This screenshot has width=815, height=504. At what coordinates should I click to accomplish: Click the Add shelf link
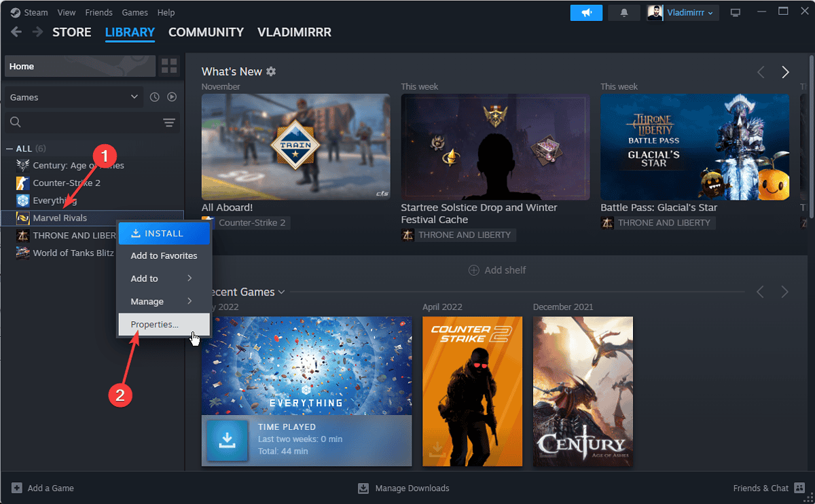tap(497, 270)
